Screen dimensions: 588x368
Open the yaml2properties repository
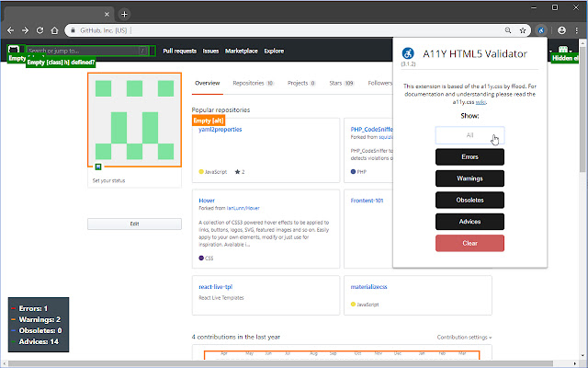pos(220,129)
